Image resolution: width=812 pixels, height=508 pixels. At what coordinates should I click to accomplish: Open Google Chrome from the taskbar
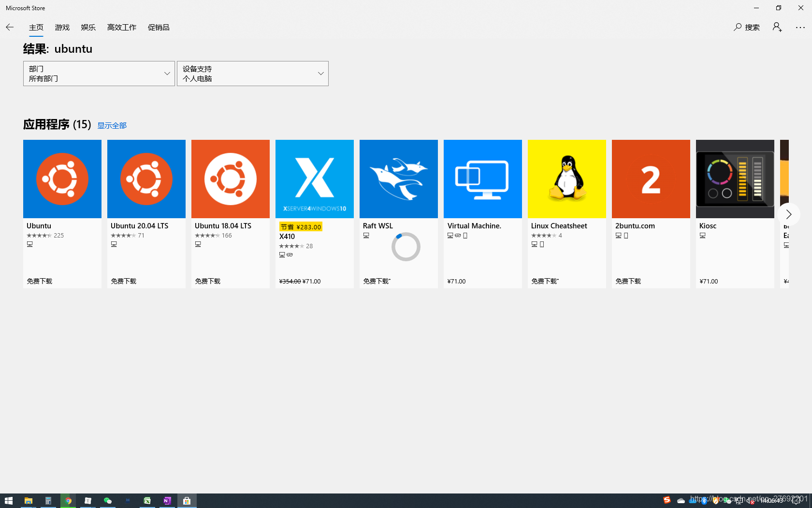(68, 501)
